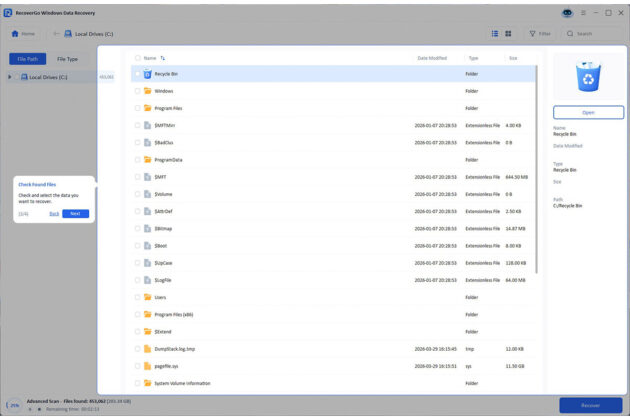
Task: Select Local Drives (C:) in the tree
Action: point(48,77)
